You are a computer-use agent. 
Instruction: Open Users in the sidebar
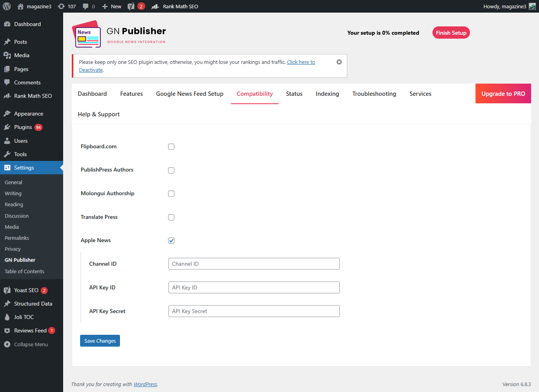pyautogui.click(x=32, y=141)
